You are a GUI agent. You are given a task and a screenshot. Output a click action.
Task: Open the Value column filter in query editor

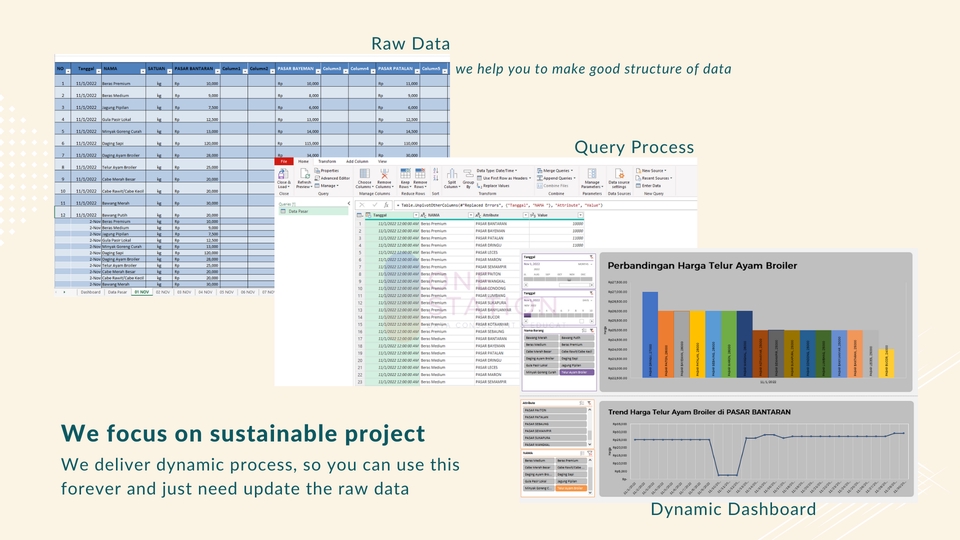click(x=580, y=216)
